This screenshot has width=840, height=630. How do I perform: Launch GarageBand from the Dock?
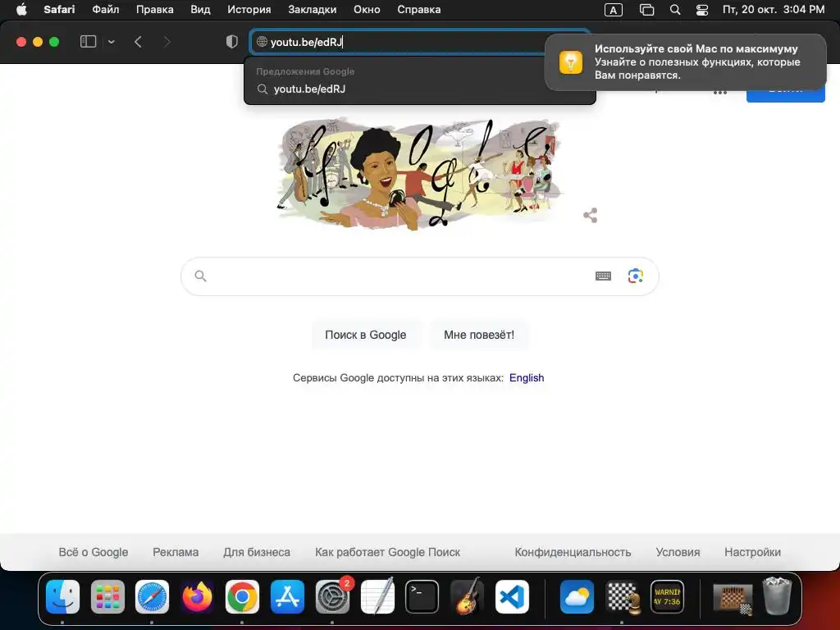467,597
